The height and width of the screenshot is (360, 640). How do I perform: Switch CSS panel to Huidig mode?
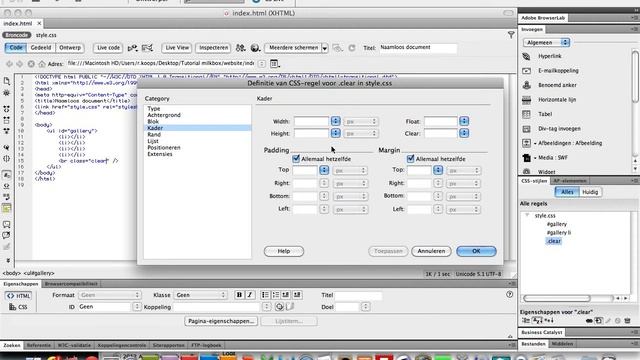coord(590,192)
